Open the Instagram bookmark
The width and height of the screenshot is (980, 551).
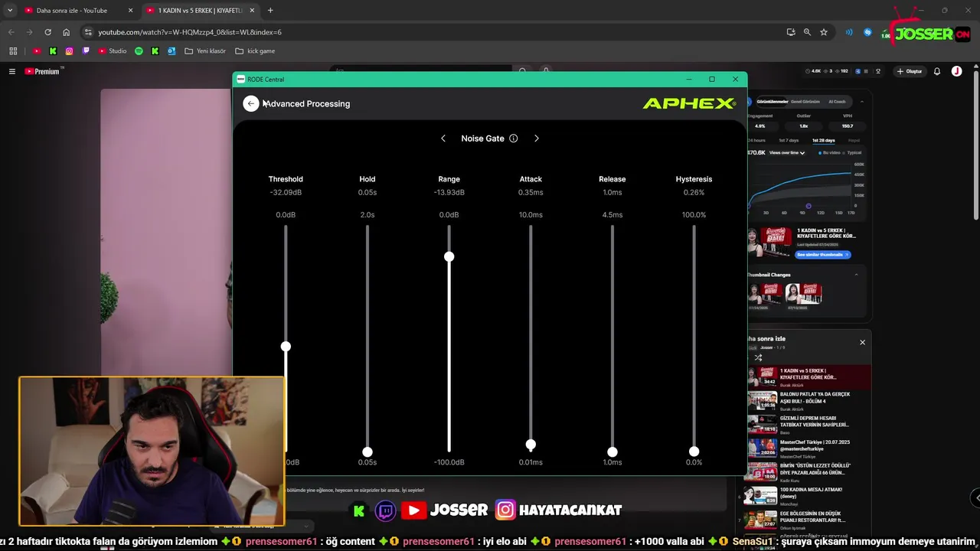(x=69, y=51)
